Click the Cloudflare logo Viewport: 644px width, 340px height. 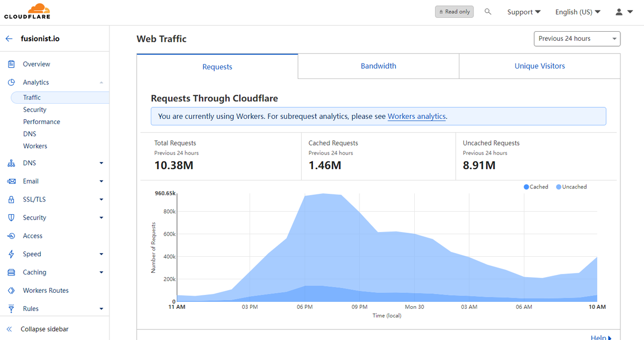point(27,11)
